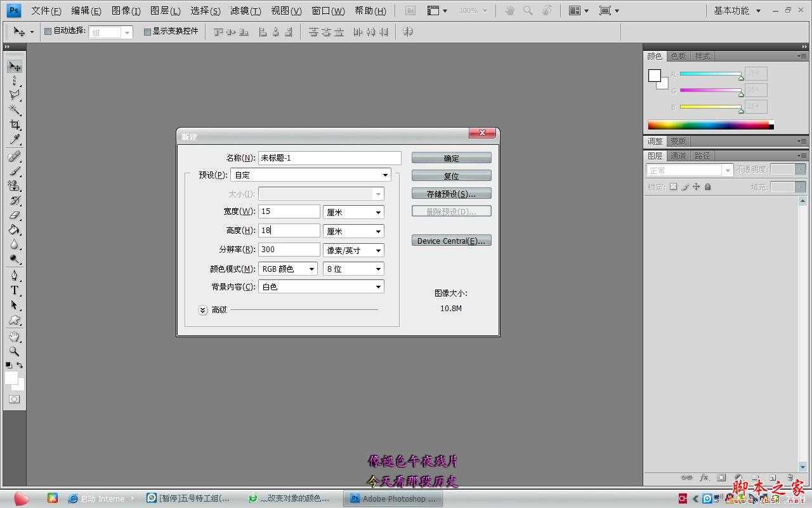Image resolution: width=812 pixels, height=508 pixels.
Task: Click the 确定 button
Action: point(451,158)
